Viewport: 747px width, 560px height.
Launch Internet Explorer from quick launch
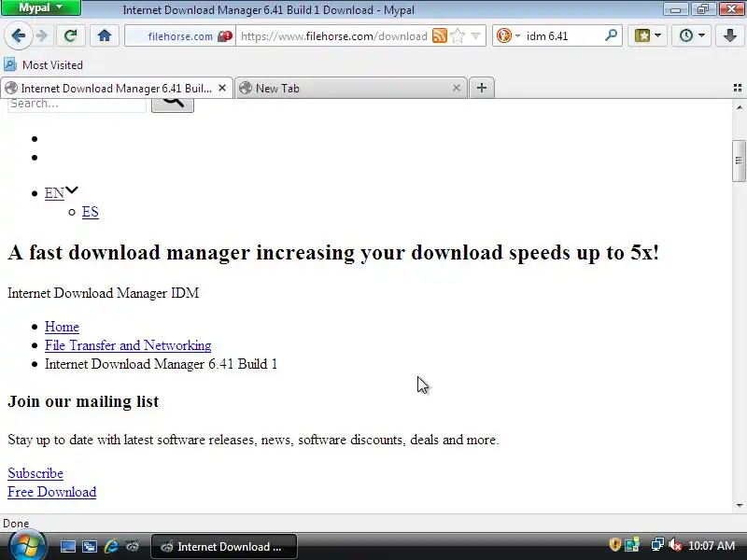111,546
